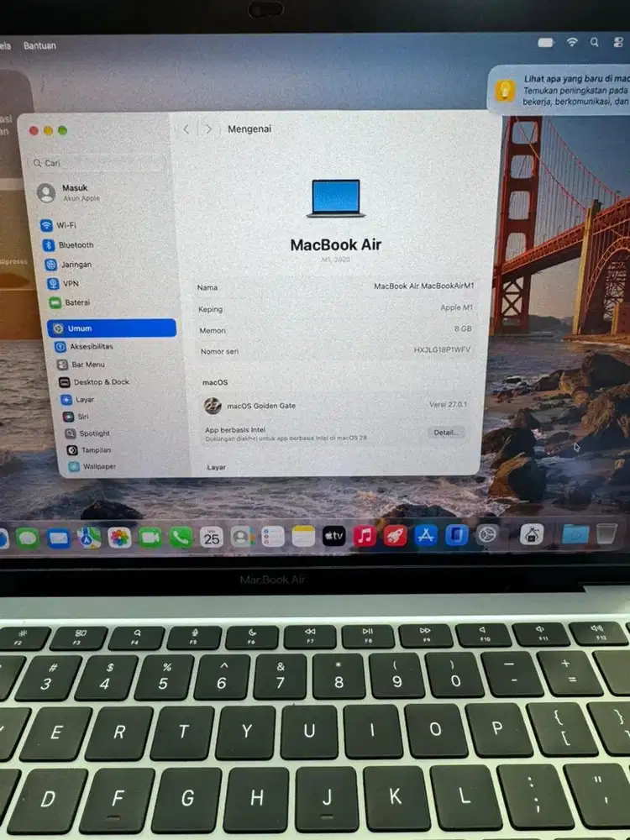Go forward with the right chevron
The height and width of the screenshot is (840, 630).
click(208, 129)
